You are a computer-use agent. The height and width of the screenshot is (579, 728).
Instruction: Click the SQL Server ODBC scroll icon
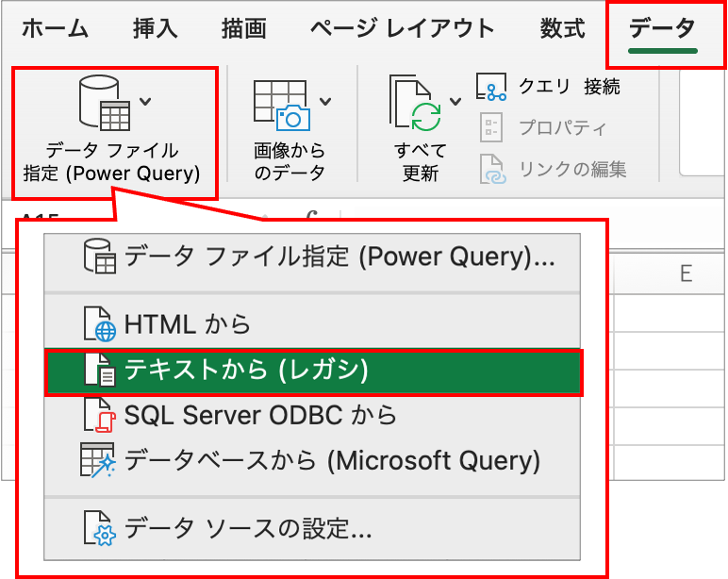(99, 415)
